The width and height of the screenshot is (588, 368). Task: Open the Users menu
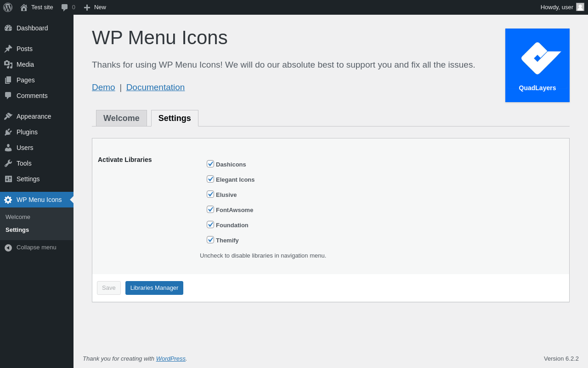click(37, 148)
